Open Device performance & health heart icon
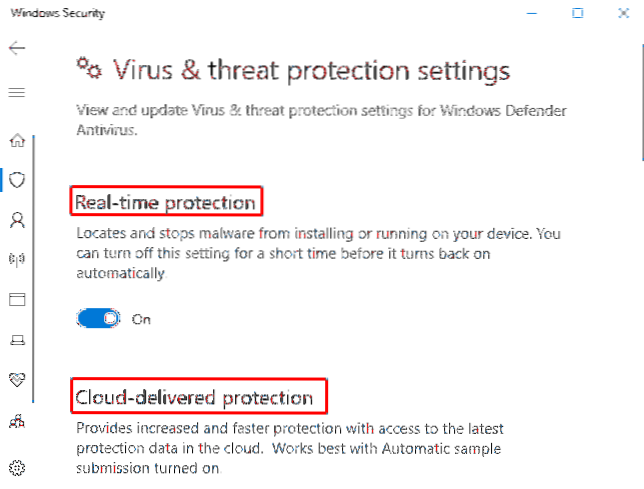The height and width of the screenshot is (489, 644). tap(16, 380)
